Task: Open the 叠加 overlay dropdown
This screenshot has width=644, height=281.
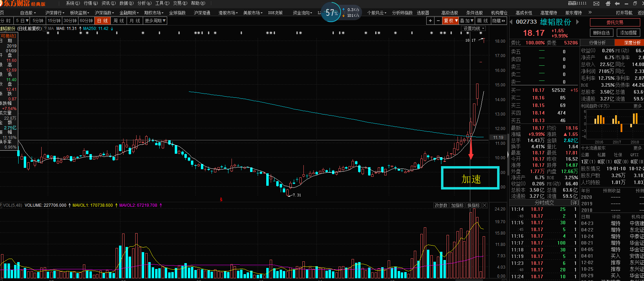Action: coord(467,21)
